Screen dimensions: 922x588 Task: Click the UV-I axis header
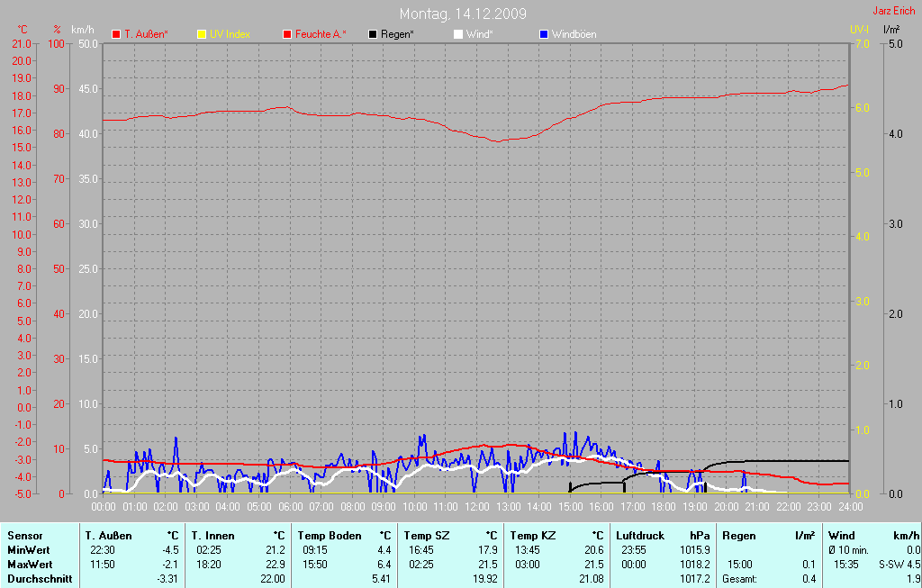pos(859,30)
